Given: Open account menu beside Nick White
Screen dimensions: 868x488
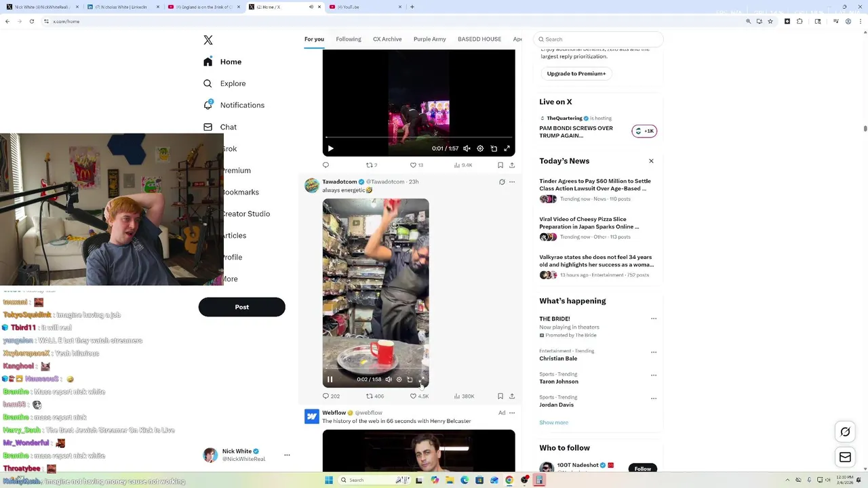Looking at the screenshot, I should 287,455.
